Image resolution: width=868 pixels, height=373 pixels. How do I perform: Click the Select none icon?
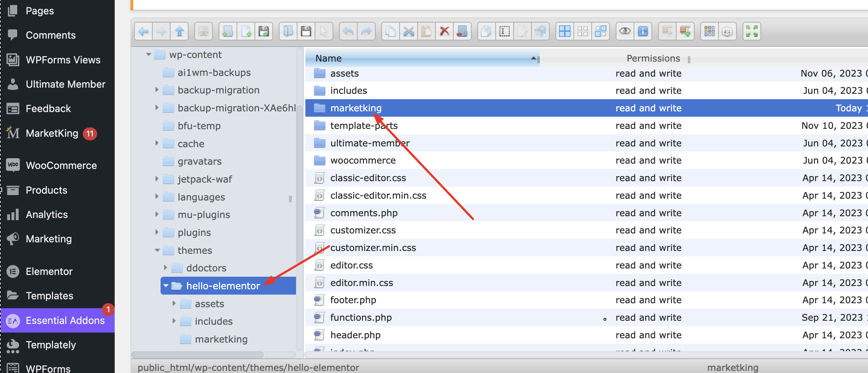[x=583, y=32]
